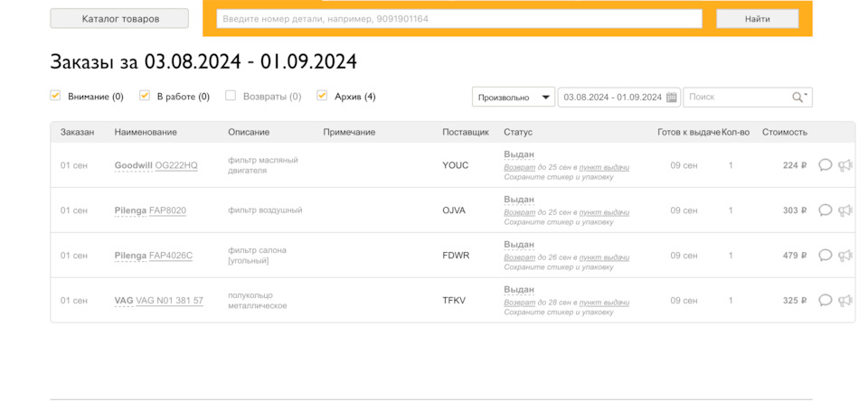
Task: Toggle the В работе (0) checkbox
Action: point(145,96)
